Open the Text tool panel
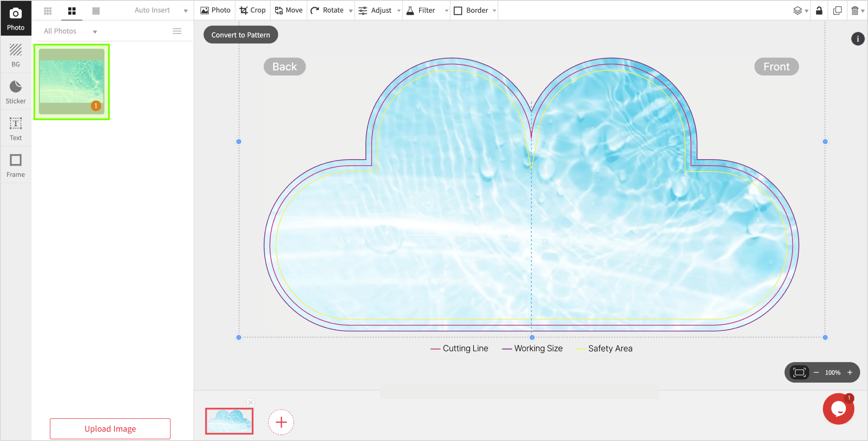The height and width of the screenshot is (441, 868). [15, 129]
